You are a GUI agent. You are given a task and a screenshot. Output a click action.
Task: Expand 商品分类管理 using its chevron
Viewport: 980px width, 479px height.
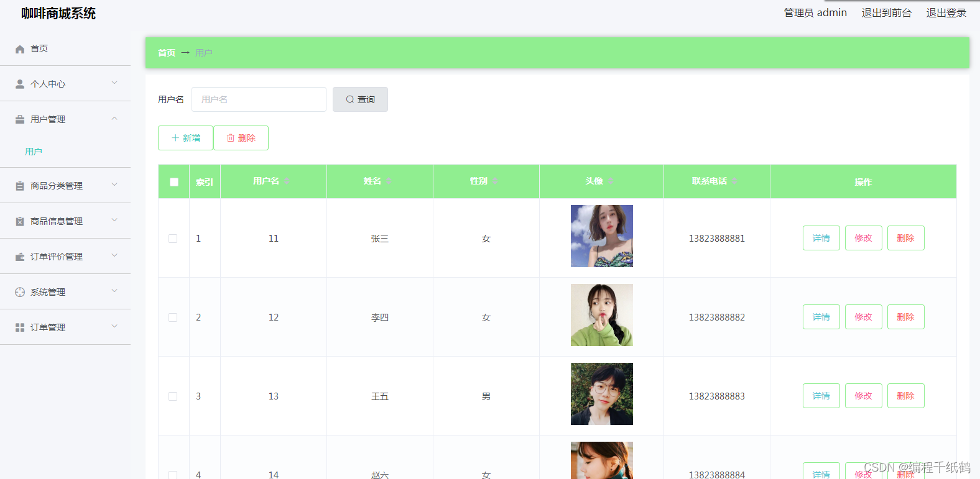114,185
